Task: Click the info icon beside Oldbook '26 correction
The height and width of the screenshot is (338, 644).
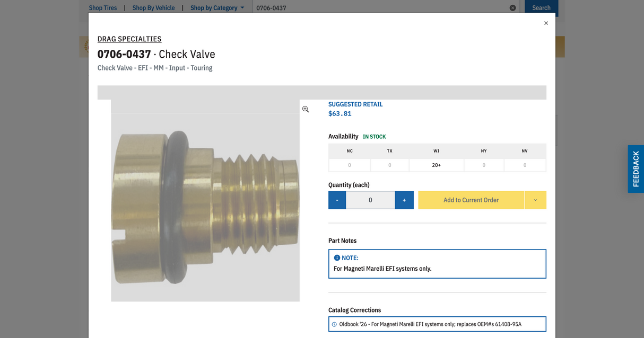Action: tap(334, 324)
